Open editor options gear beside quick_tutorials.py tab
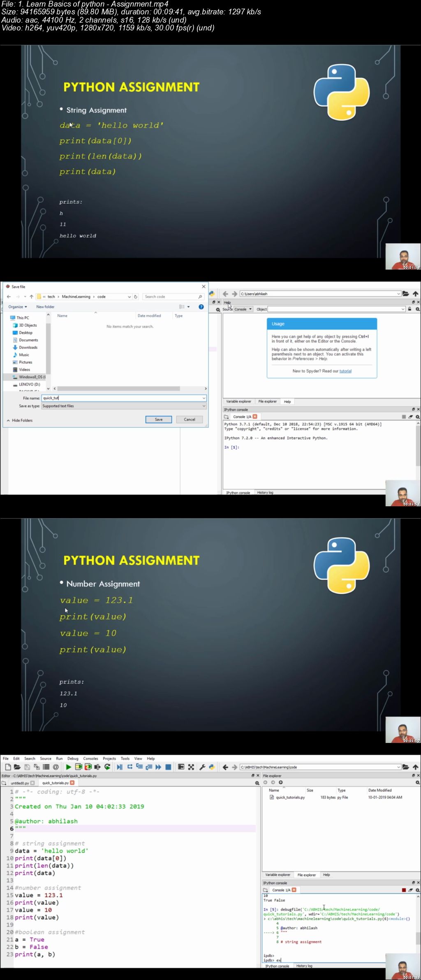Screen dimensions: 421x980 (257, 783)
